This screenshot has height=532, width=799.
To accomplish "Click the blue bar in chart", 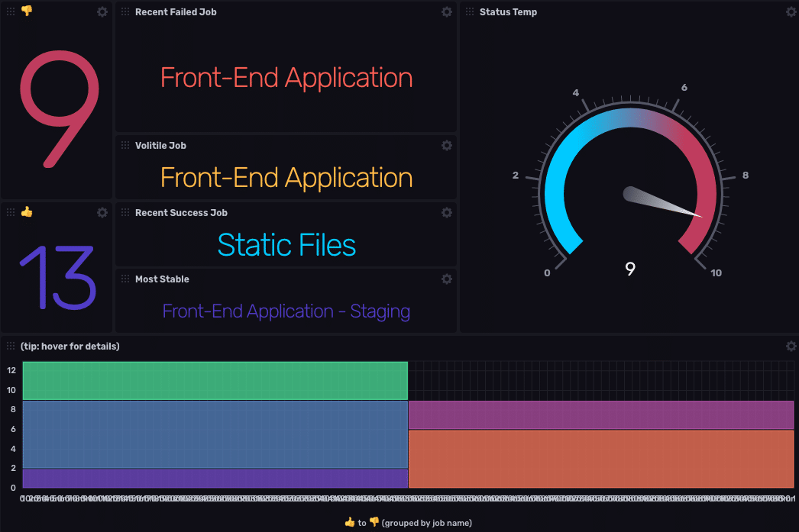I will click(215, 434).
